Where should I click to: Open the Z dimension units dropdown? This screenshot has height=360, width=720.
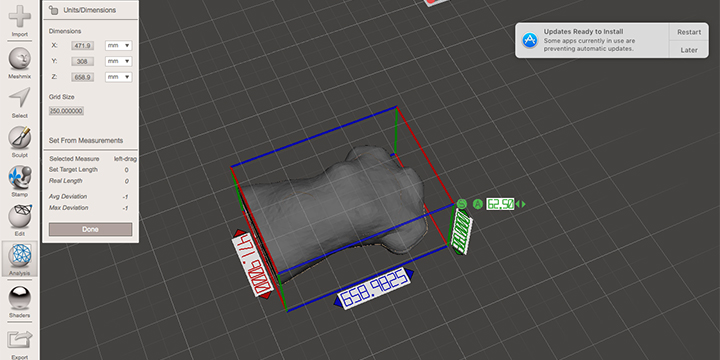pyautogui.click(x=118, y=77)
